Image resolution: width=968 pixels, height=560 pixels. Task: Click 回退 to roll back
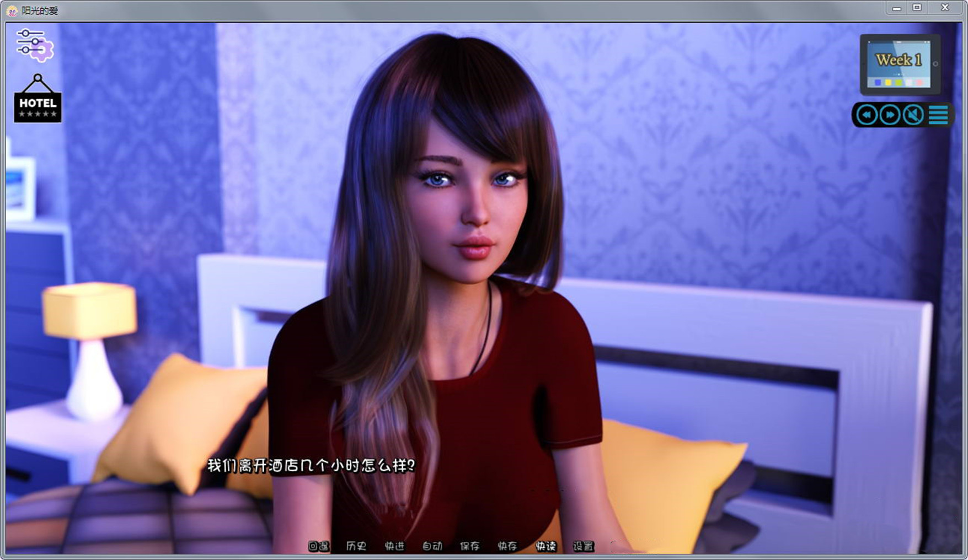(318, 546)
